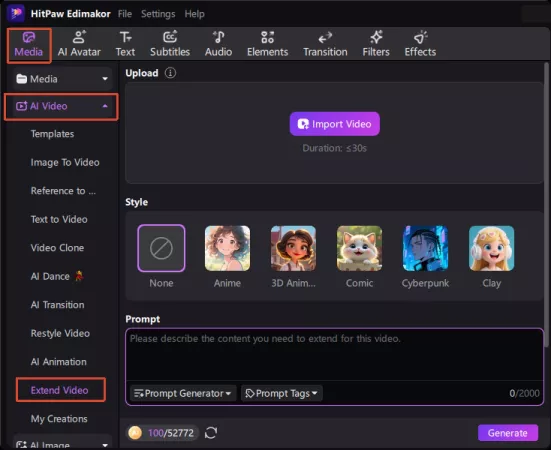Open My Creations list
The height and width of the screenshot is (450, 551).
click(59, 419)
